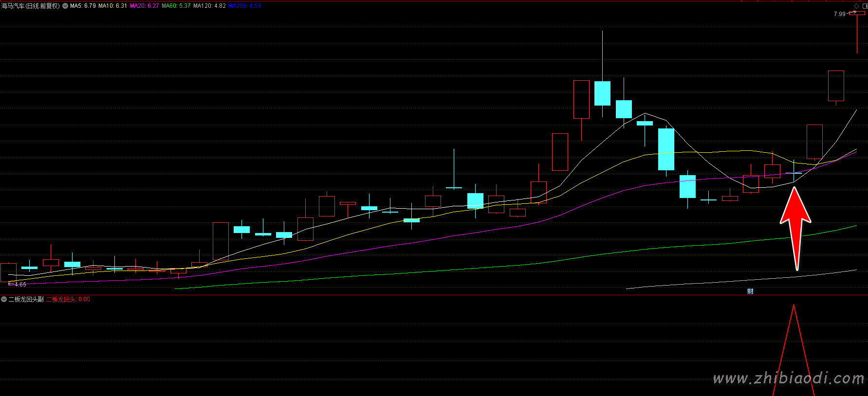Click the www.zhibiaodi.com watermark link

pyautogui.click(x=788, y=378)
